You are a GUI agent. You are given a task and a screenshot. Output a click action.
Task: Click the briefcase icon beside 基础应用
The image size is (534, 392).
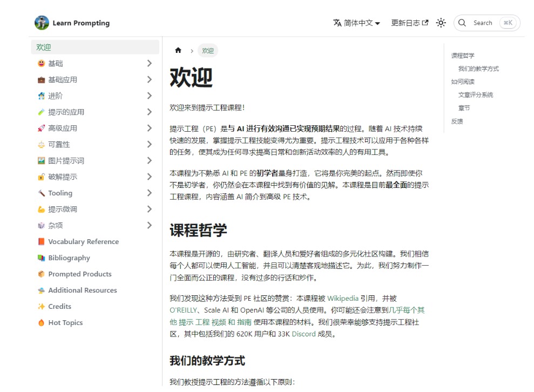pyautogui.click(x=41, y=80)
